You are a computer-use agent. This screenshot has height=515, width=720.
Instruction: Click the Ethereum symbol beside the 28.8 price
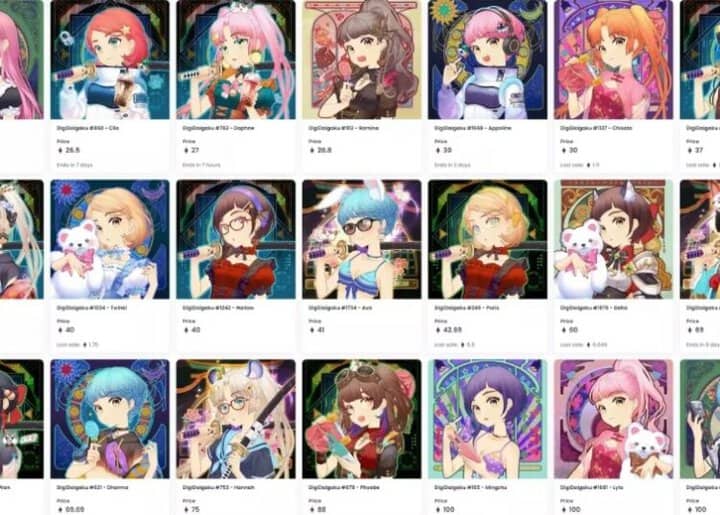(x=311, y=150)
